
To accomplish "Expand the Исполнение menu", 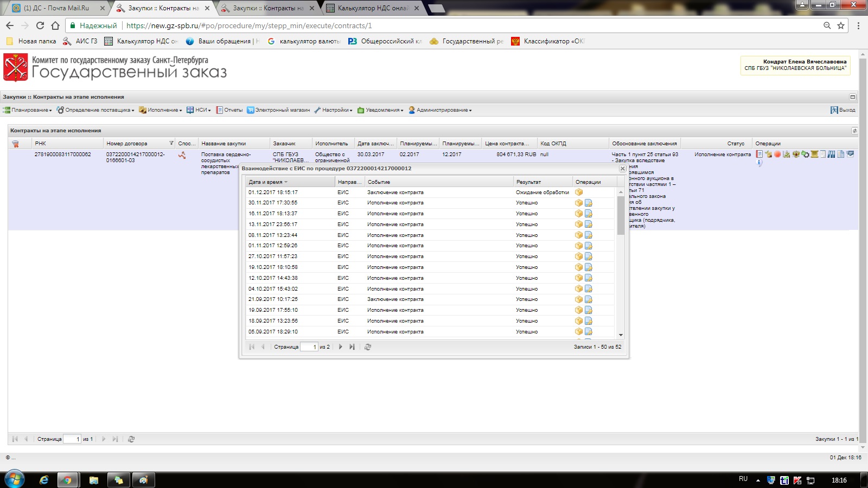I will [161, 110].
